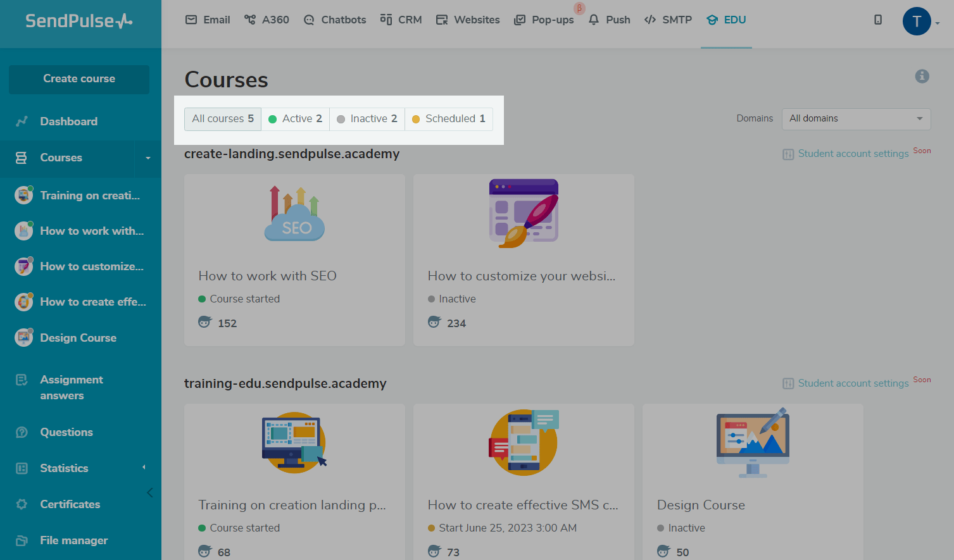Expand the Courses sidebar submenu arrow

148,158
